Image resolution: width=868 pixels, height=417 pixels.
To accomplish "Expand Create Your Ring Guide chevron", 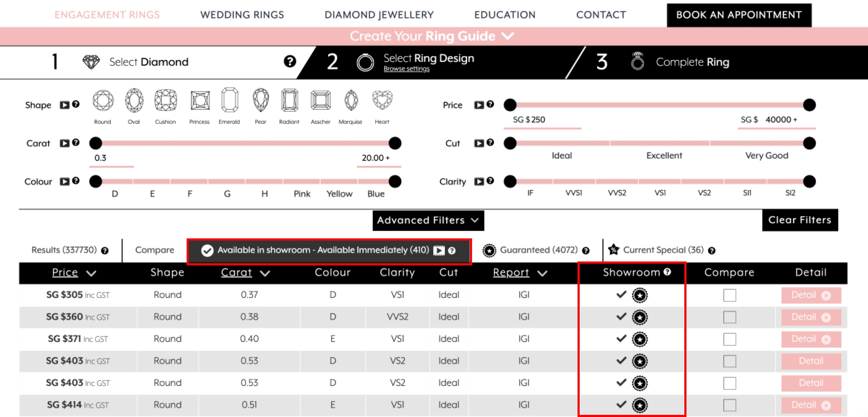I will 508,36.
